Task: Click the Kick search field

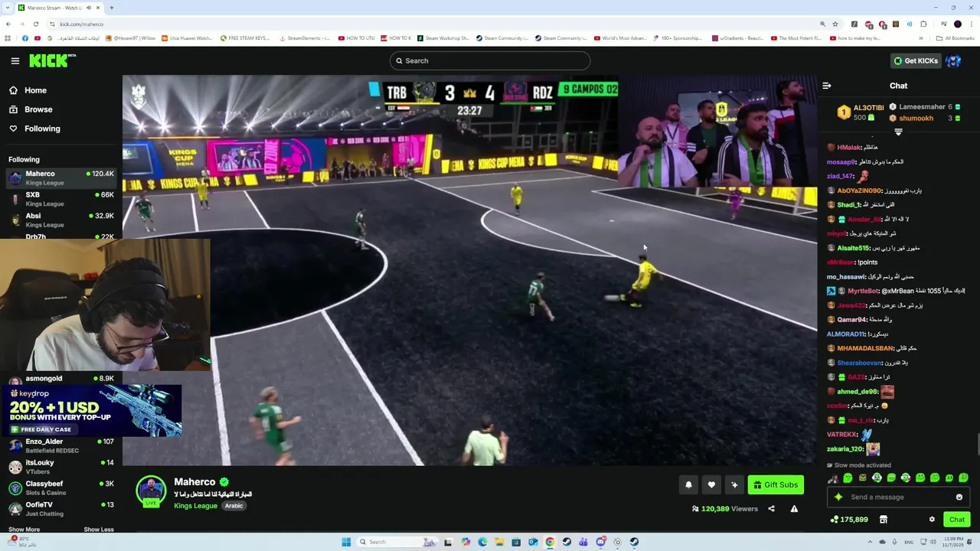Action: [x=490, y=60]
